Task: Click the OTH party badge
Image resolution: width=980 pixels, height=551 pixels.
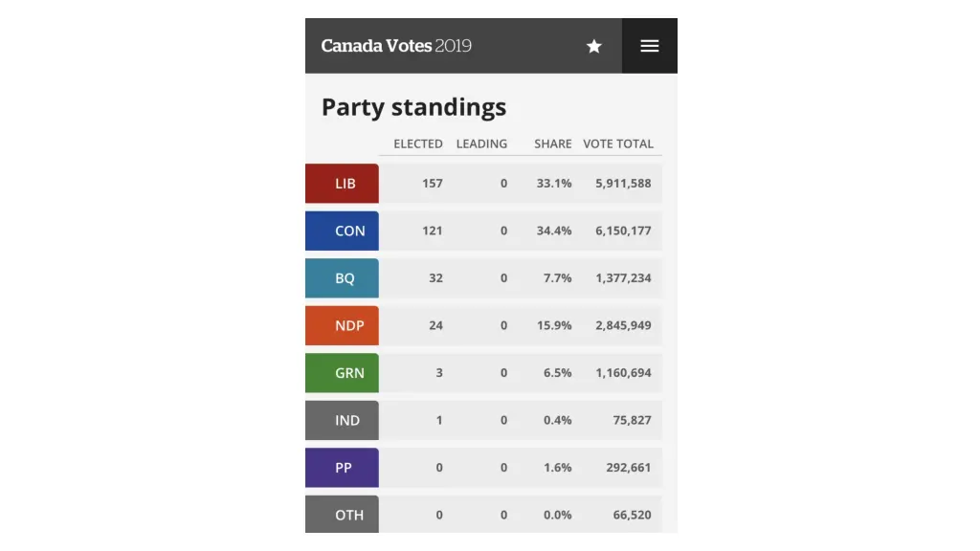Action: point(343,515)
